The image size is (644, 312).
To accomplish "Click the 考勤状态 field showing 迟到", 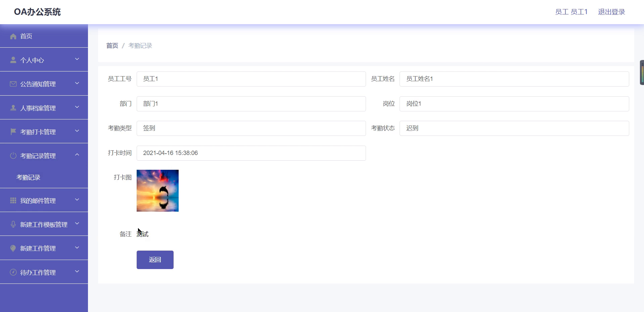I will pyautogui.click(x=514, y=128).
